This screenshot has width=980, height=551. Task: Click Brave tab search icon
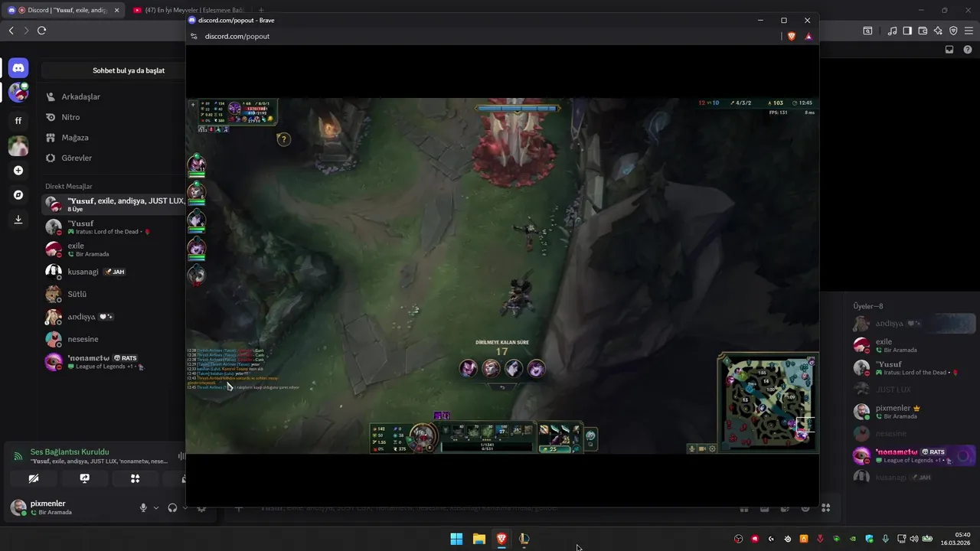pyautogui.click(x=867, y=31)
